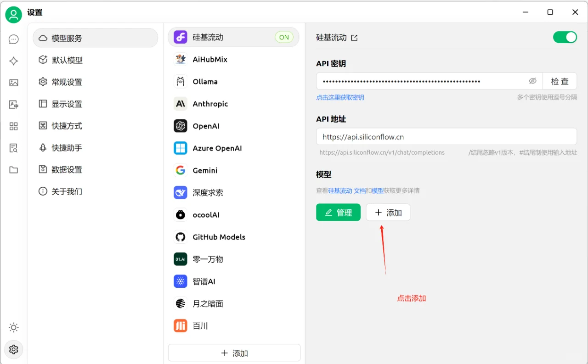Screen dimensions: 588x364
Task: Click 添加 to add a model
Action: point(388,212)
